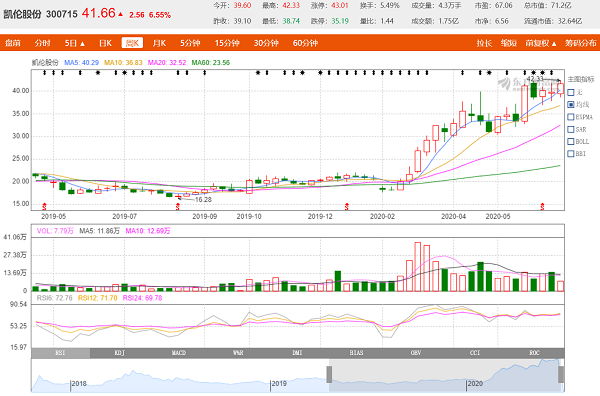Screen dimensions: 600x396
Task: Expand the 5日 dropdown
Action: 75,43
